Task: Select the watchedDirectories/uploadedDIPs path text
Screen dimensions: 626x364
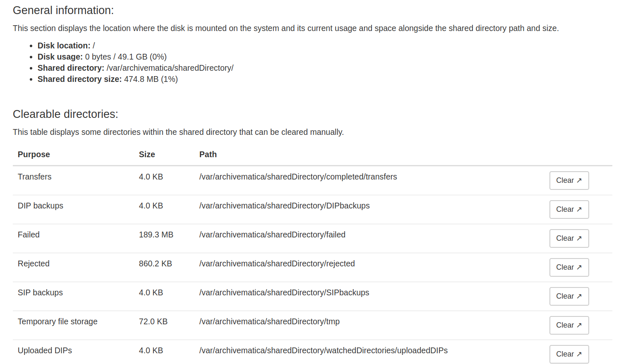Action: click(323, 350)
